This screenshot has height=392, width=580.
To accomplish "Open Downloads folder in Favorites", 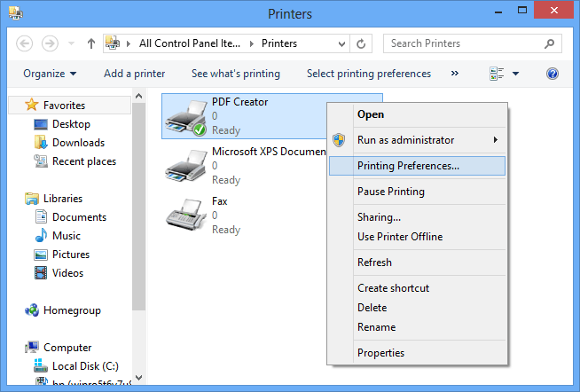I will tap(78, 143).
